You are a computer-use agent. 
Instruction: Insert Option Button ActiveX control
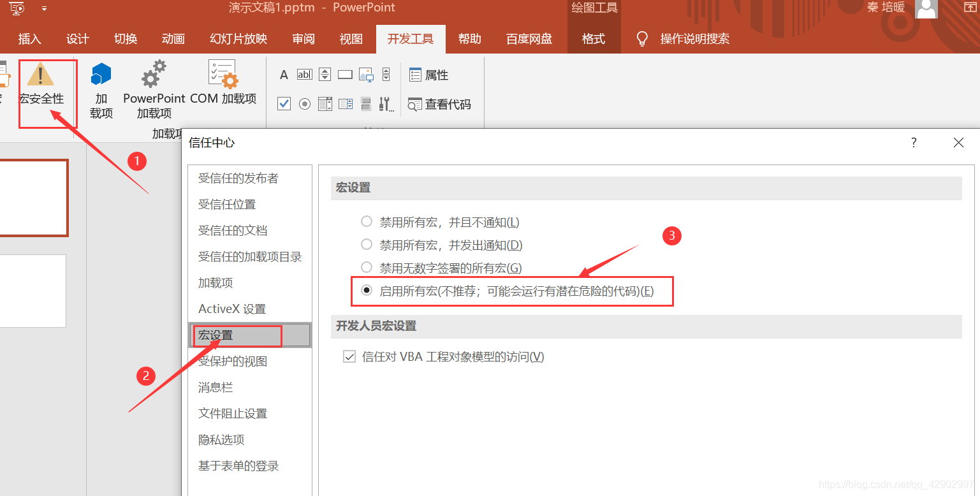click(305, 103)
